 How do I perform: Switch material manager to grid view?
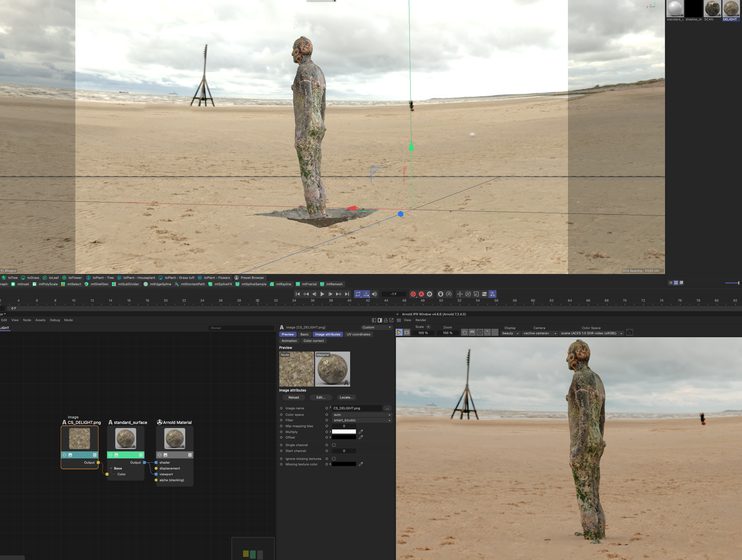coord(676,283)
